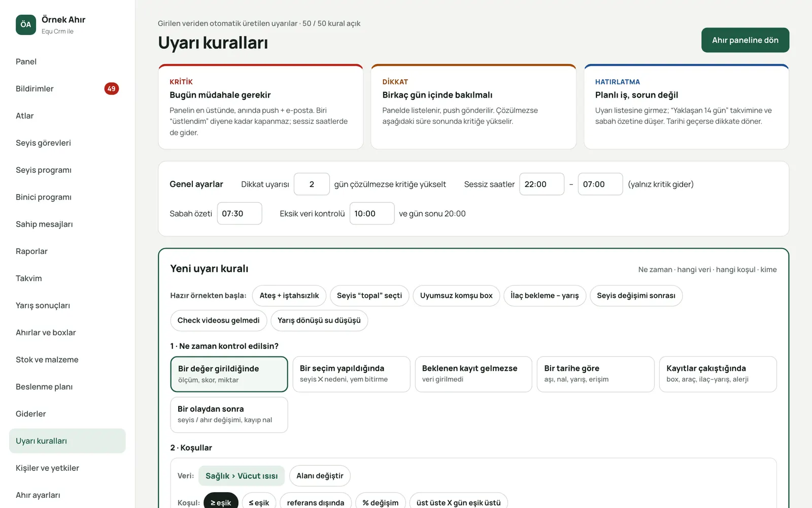Choose the Beklenen kayıt gelmezse trigger
This screenshot has width=812, height=508.
click(473, 374)
